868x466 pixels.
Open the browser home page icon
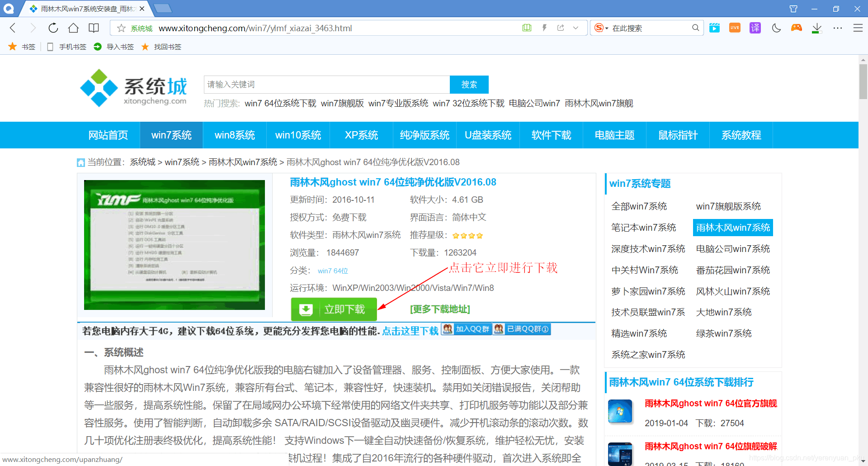[x=73, y=28]
